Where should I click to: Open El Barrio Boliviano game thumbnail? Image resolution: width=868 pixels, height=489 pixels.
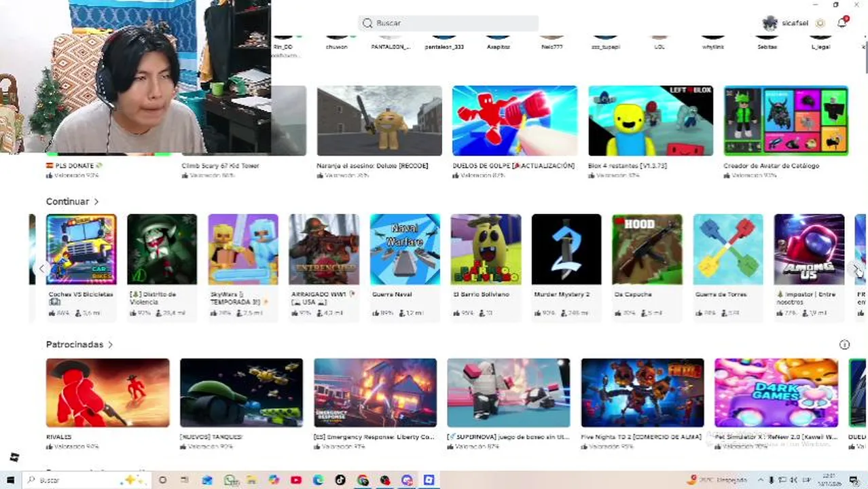point(486,249)
